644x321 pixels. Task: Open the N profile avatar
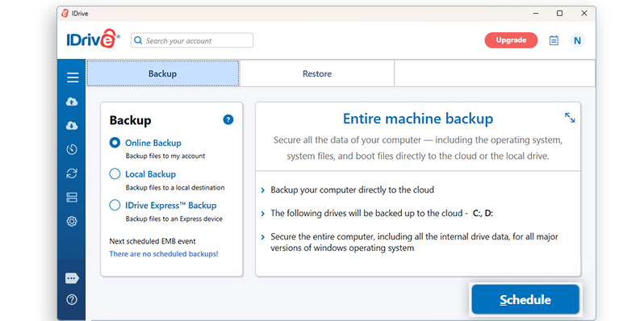pyautogui.click(x=578, y=40)
